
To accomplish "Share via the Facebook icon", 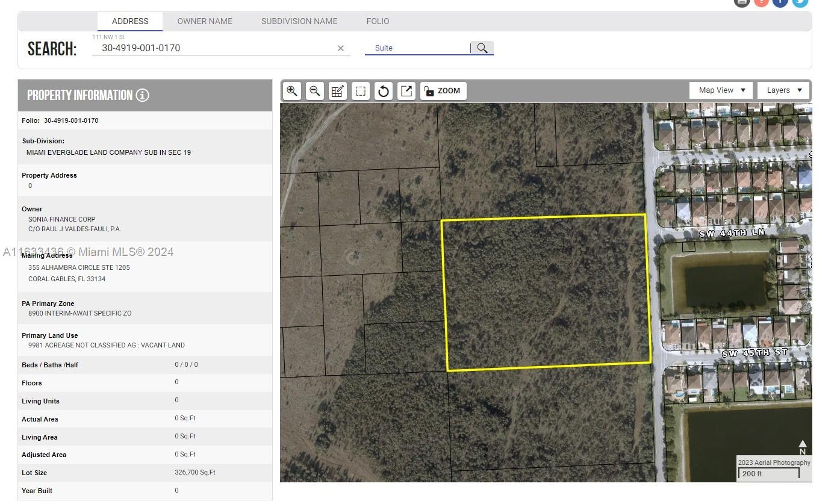I will (x=780, y=2).
